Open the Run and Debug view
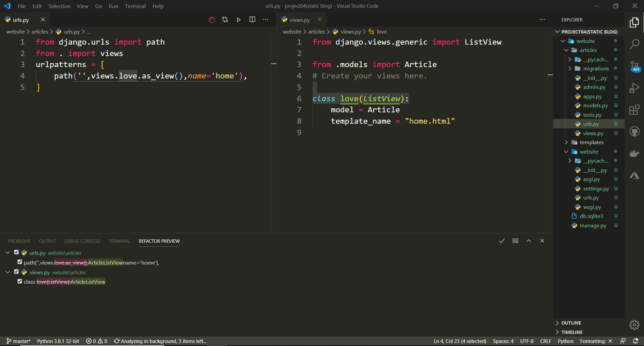Screen dimensions: 644x346 point(635,88)
